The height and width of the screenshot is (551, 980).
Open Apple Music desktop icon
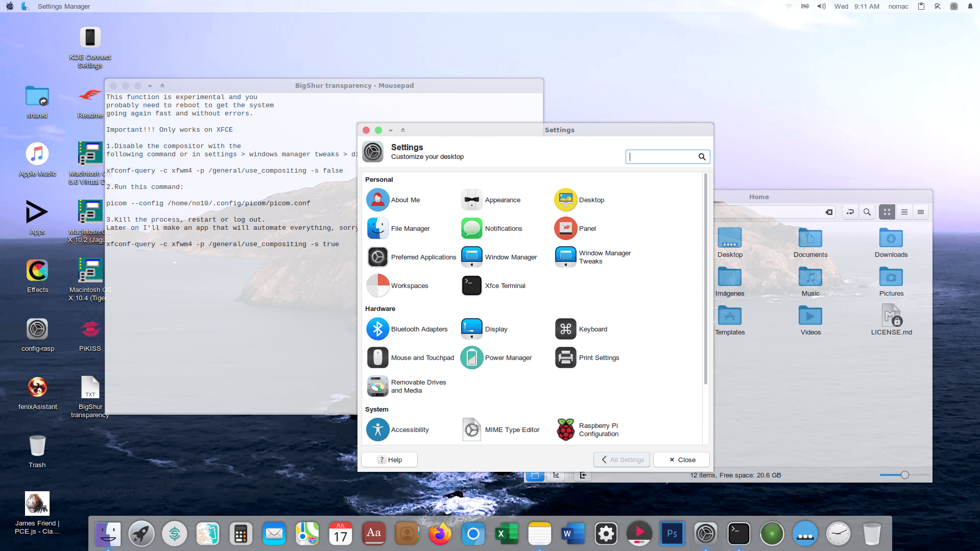(37, 160)
